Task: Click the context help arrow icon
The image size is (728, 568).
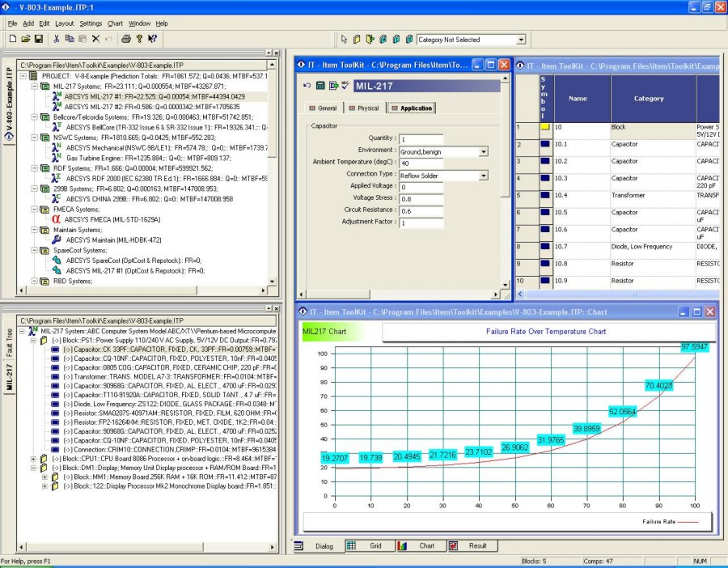Action: [x=152, y=39]
